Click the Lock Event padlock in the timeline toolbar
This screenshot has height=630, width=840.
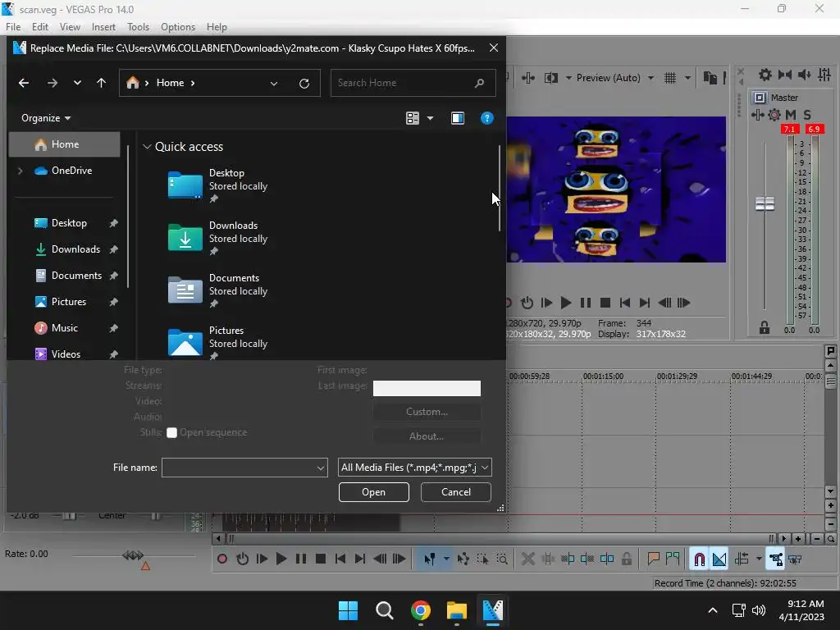(x=627, y=559)
